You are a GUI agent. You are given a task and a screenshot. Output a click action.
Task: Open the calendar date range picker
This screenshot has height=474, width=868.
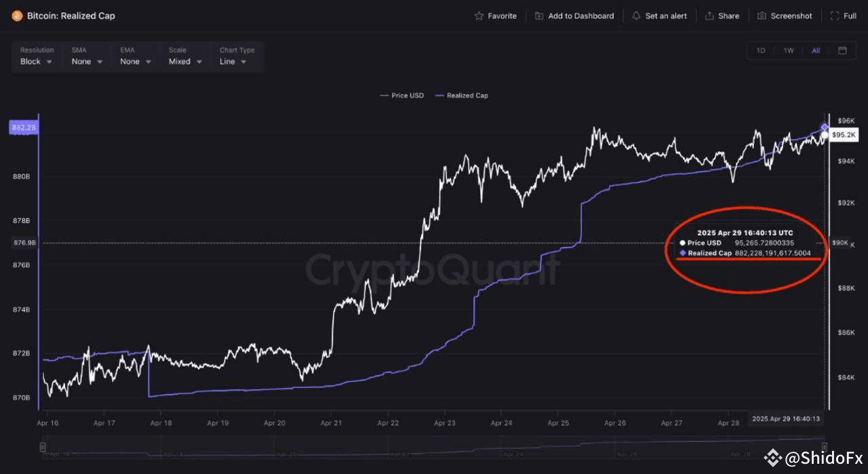tap(842, 50)
